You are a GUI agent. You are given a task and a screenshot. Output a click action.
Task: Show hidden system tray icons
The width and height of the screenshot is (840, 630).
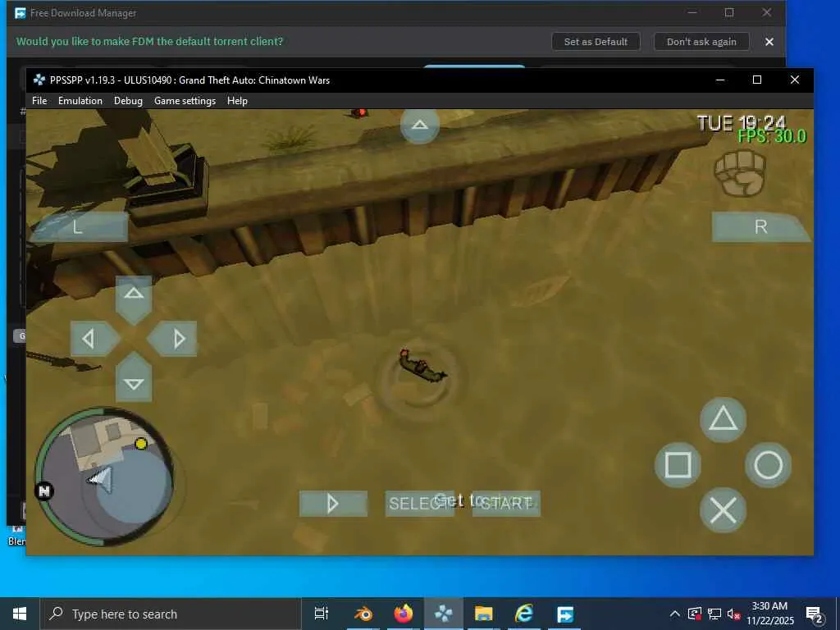click(x=675, y=614)
